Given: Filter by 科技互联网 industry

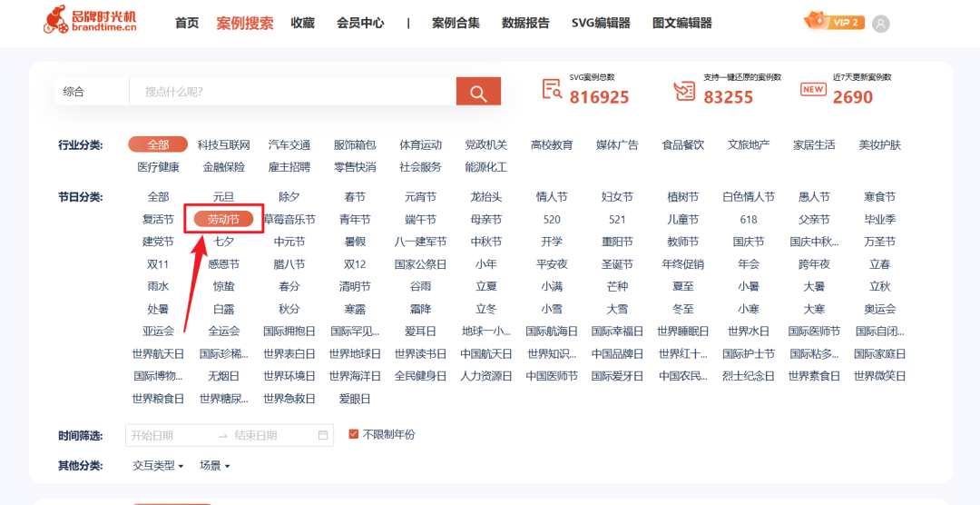Looking at the screenshot, I should (224, 145).
